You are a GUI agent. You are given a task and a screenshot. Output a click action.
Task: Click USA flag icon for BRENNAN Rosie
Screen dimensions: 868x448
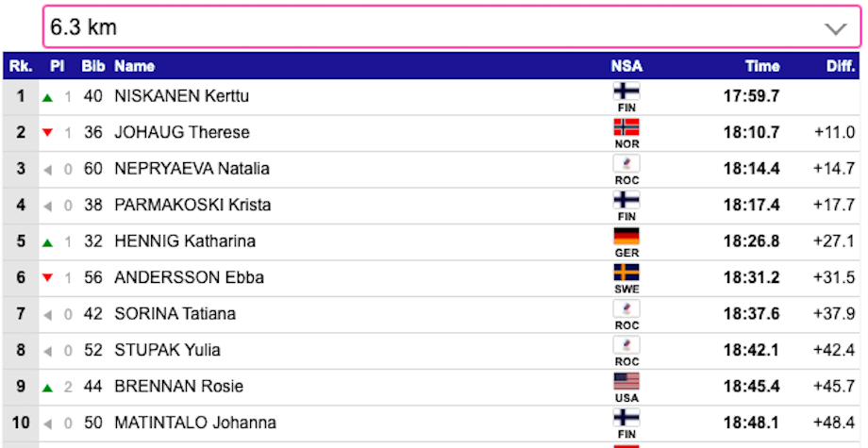coord(626,381)
